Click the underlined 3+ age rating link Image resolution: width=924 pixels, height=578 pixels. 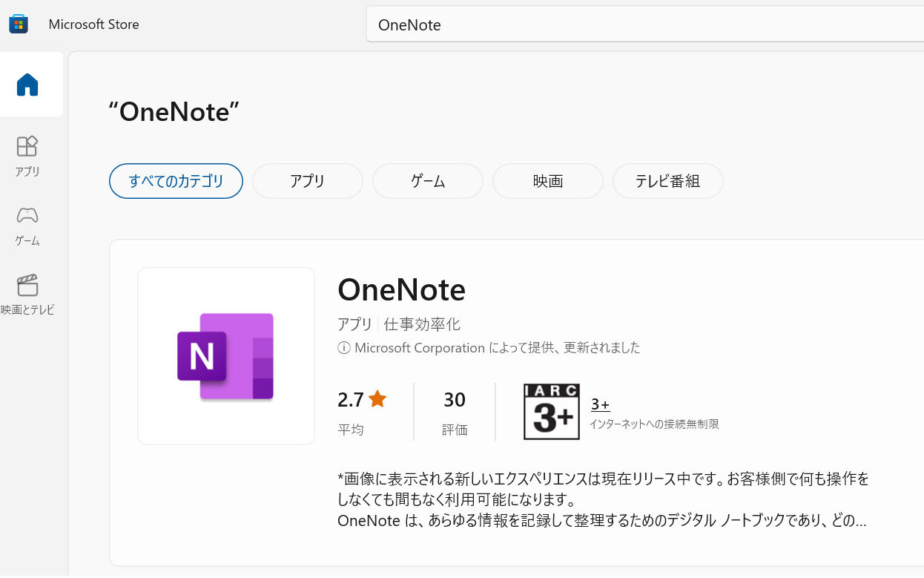pos(600,404)
